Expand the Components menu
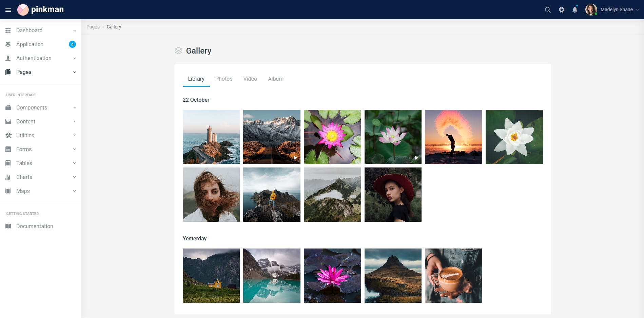This screenshot has width=644, height=318. pos(41,107)
